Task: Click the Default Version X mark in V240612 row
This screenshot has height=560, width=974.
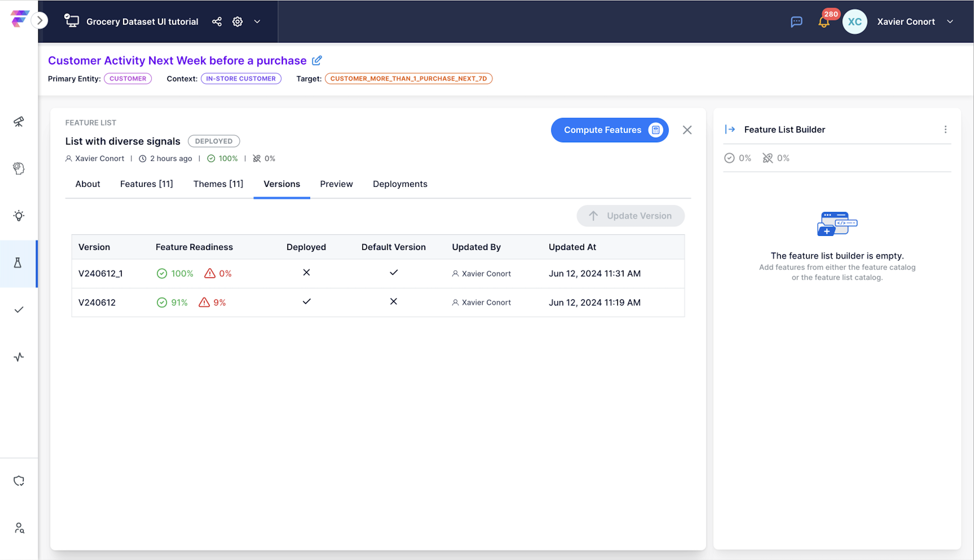Action: [393, 301]
